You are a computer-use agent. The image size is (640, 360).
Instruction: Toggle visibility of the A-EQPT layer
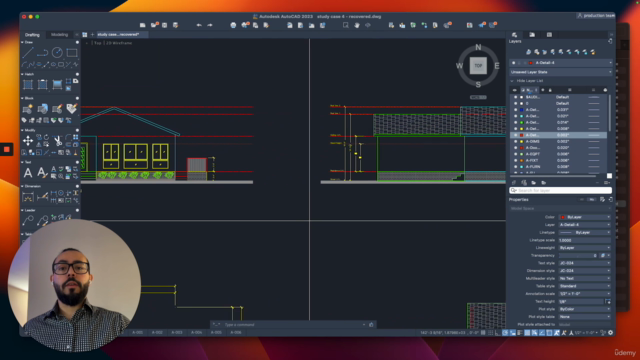click(515, 154)
